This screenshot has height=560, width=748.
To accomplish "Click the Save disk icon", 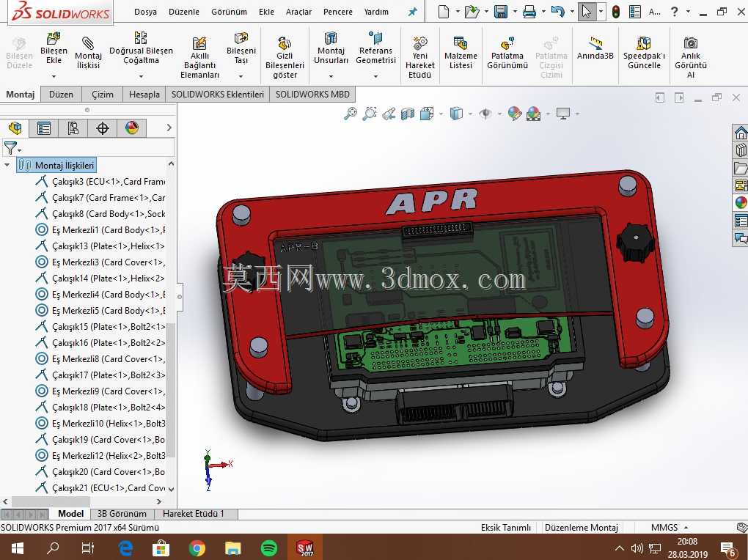I will click(500, 12).
